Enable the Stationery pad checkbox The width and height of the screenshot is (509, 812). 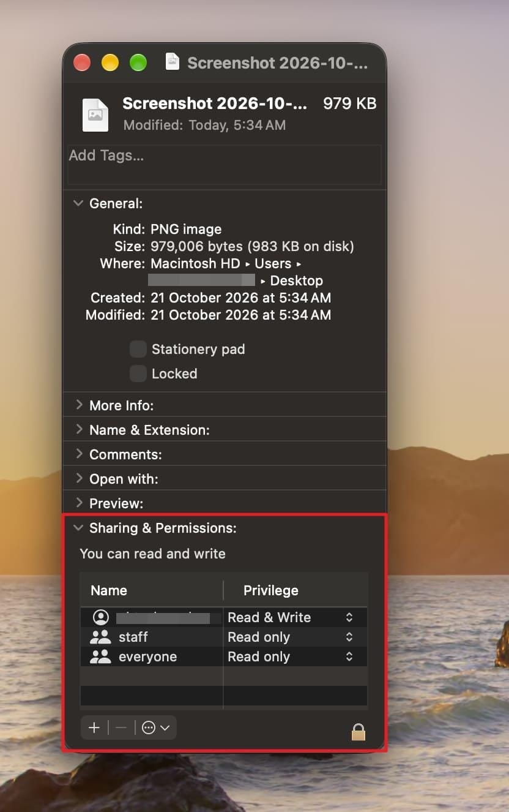[138, 349]
